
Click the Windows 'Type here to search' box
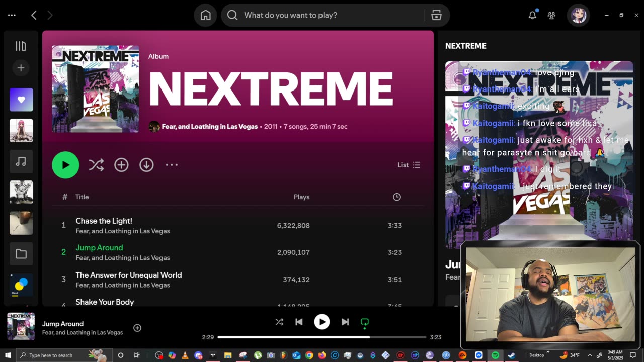pos(65,355)
